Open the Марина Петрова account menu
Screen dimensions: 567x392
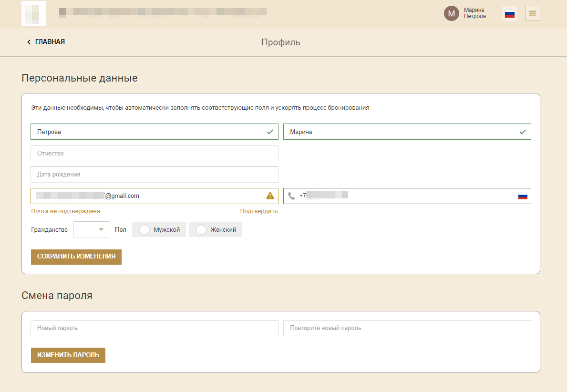[474, 13]
